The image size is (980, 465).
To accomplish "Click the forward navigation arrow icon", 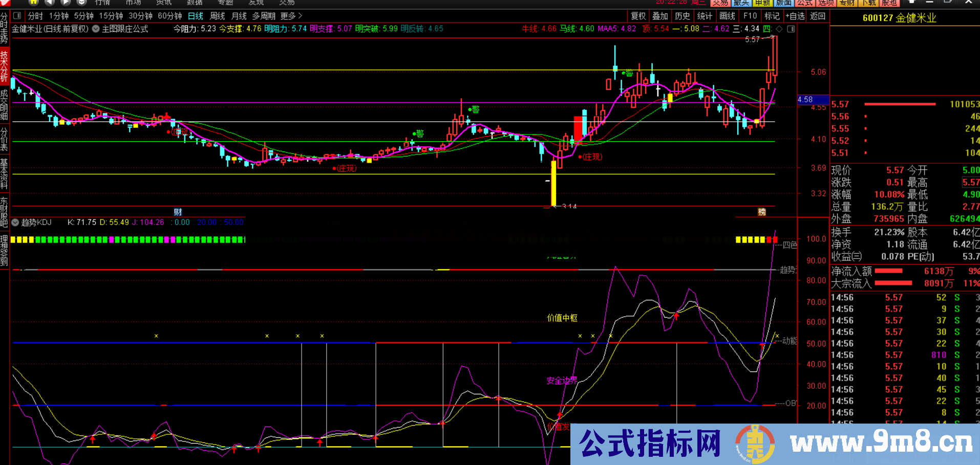I will 66,2.
